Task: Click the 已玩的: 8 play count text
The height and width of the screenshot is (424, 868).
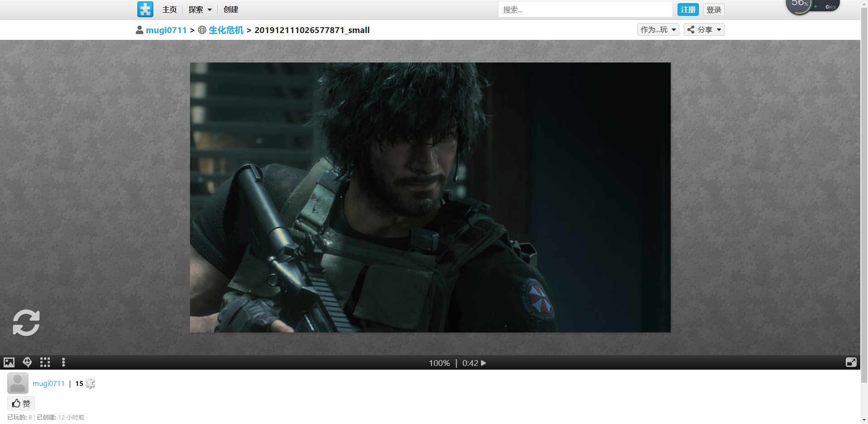Action: point(20,417)
